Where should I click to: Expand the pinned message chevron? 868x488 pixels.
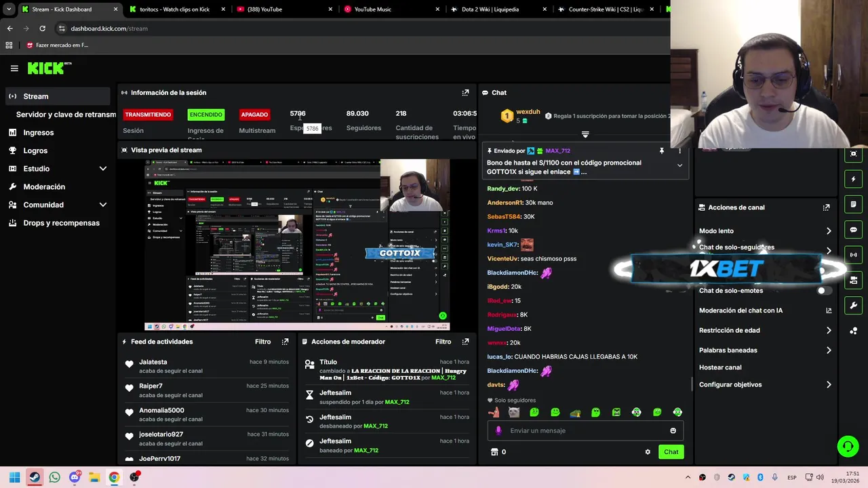[679, 165]
